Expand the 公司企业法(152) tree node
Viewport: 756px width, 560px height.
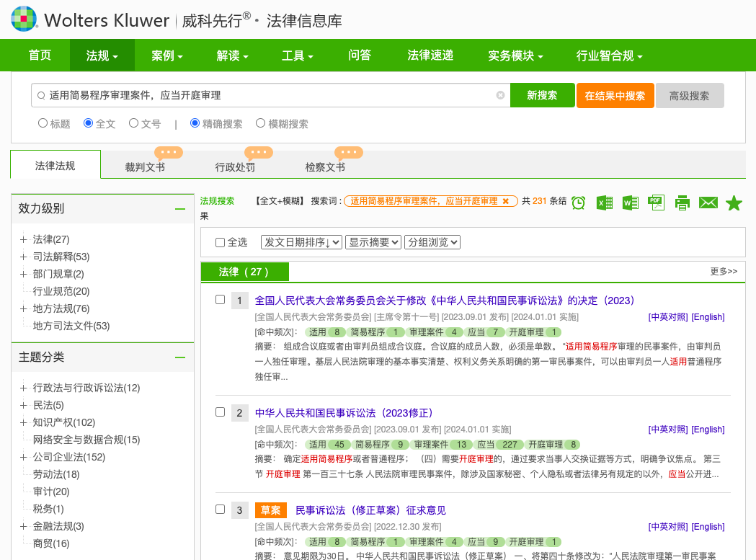point(23,457)
